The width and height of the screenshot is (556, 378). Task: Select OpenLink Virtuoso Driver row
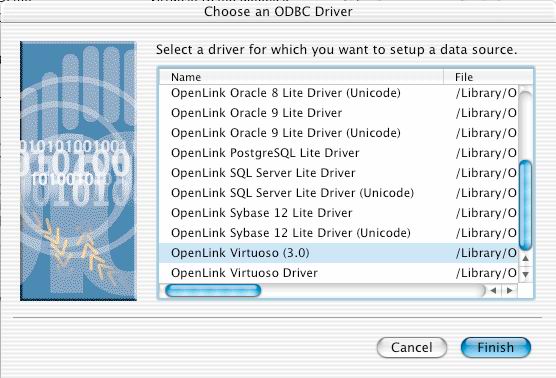tap(339, 273)
